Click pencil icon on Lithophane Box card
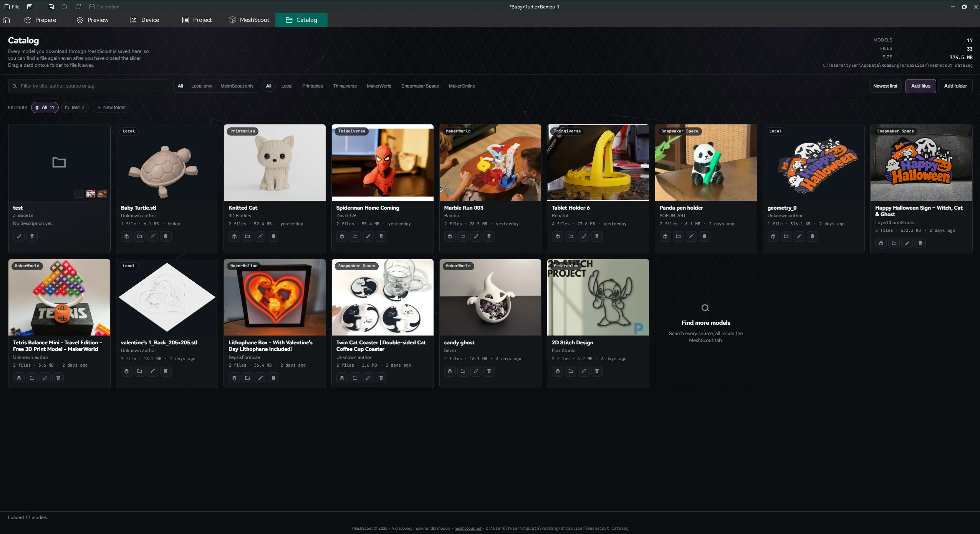The image size is (980, 534). (x=260, y=378)
